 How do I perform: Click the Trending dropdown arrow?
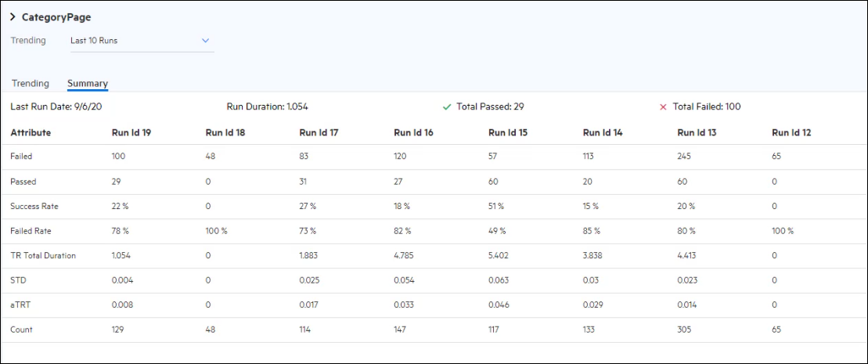pyautogui.click(x=206, y=41)
